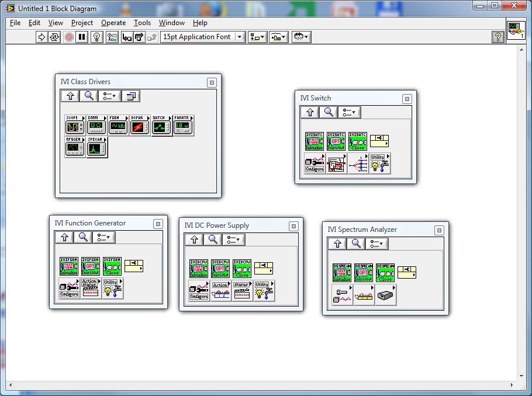Open the Project menu
The image size is (532, 396).
click(x=82, y=23)
